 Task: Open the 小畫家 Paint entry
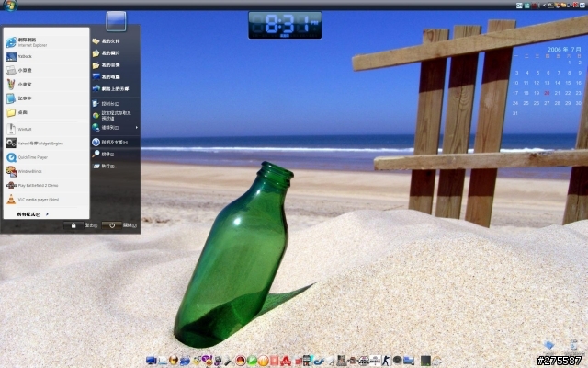pos(47,84)
